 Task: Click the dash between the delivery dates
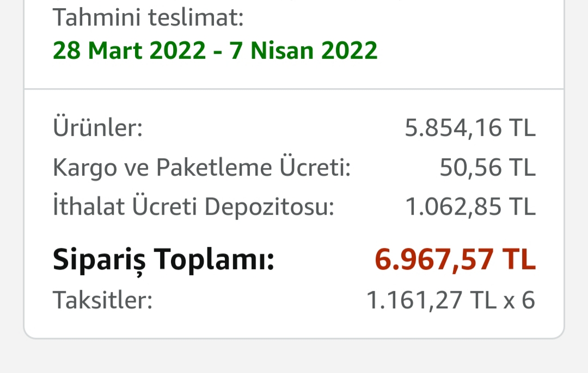(217, 52)
